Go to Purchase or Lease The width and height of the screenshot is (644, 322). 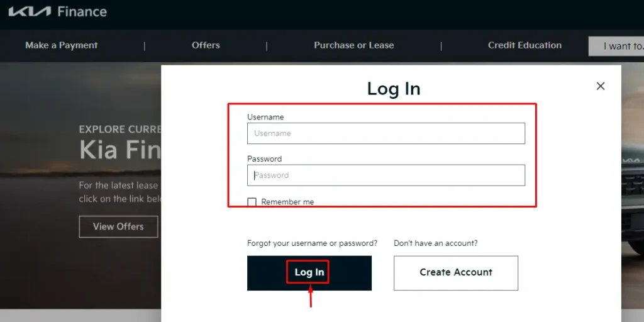click(353, 45)
